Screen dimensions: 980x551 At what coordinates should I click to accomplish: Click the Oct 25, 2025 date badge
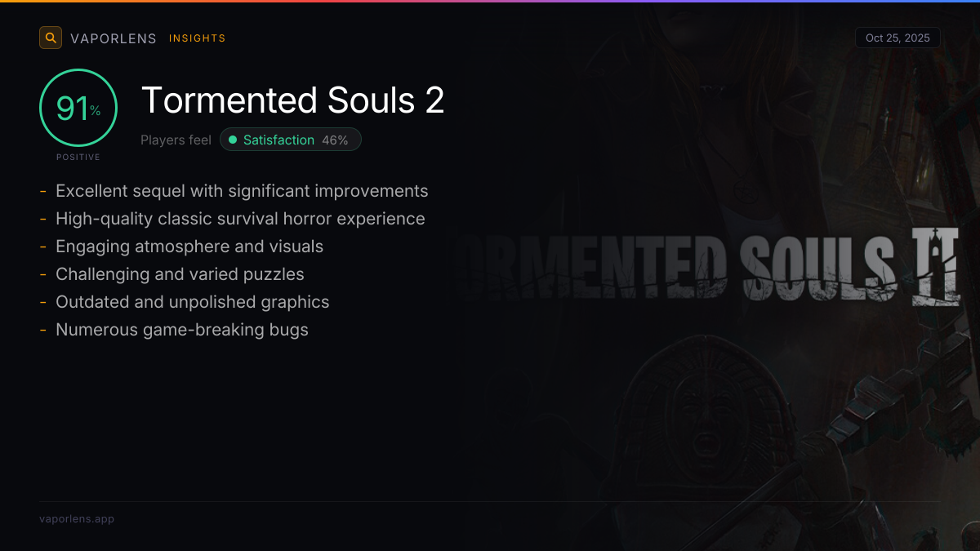click(x=898, y=38)
